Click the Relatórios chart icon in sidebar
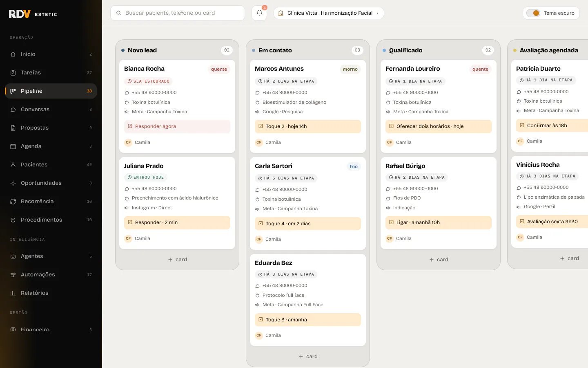 pos(13,293)
